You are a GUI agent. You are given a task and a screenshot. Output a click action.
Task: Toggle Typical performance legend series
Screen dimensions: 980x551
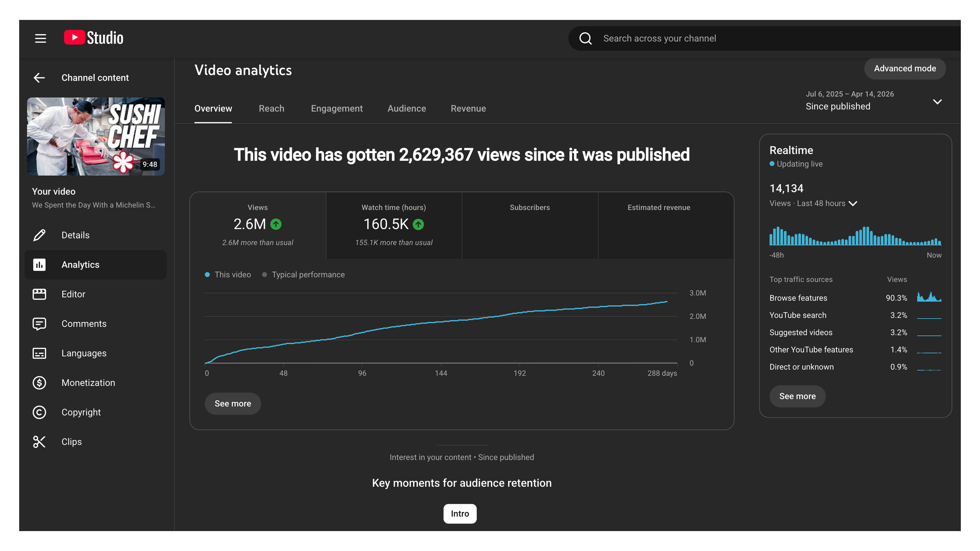(303, 275)
